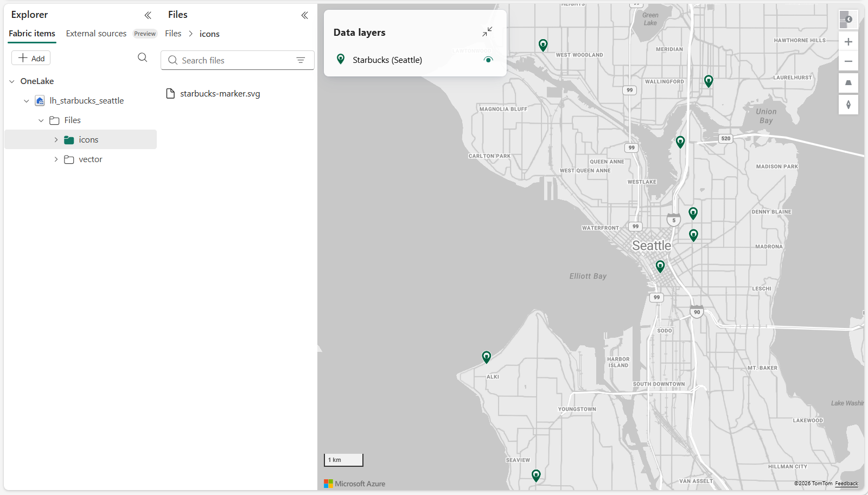Open the file filter options icon

tap(301, 60)
